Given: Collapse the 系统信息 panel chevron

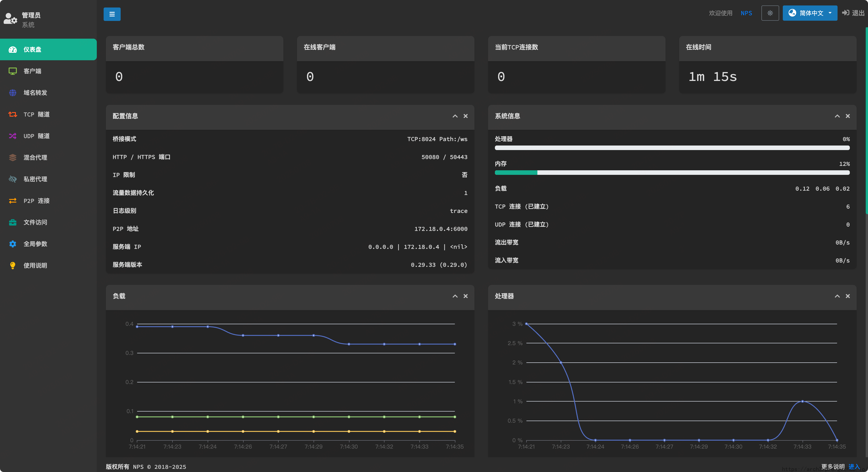Looking at the screenshot, I should (837, 116).
